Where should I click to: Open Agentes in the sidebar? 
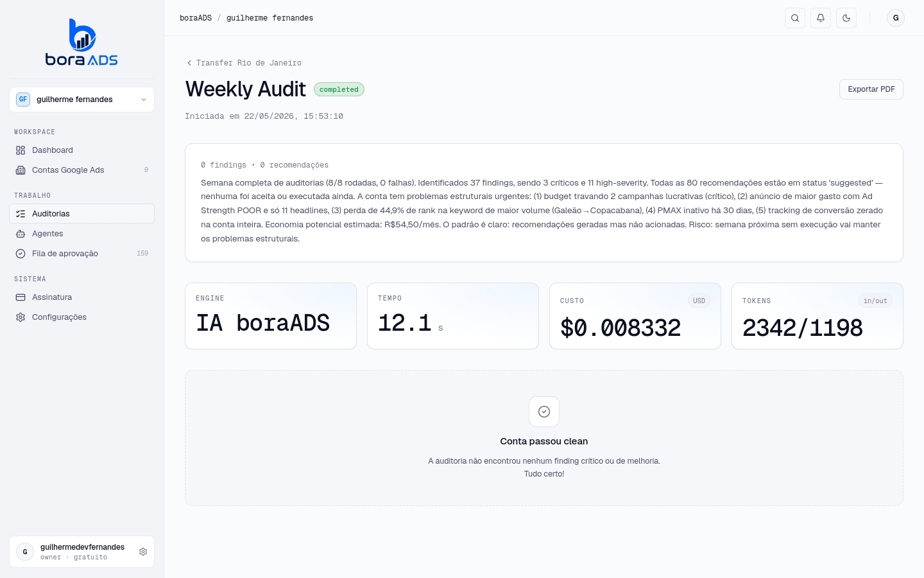[81, 234]
